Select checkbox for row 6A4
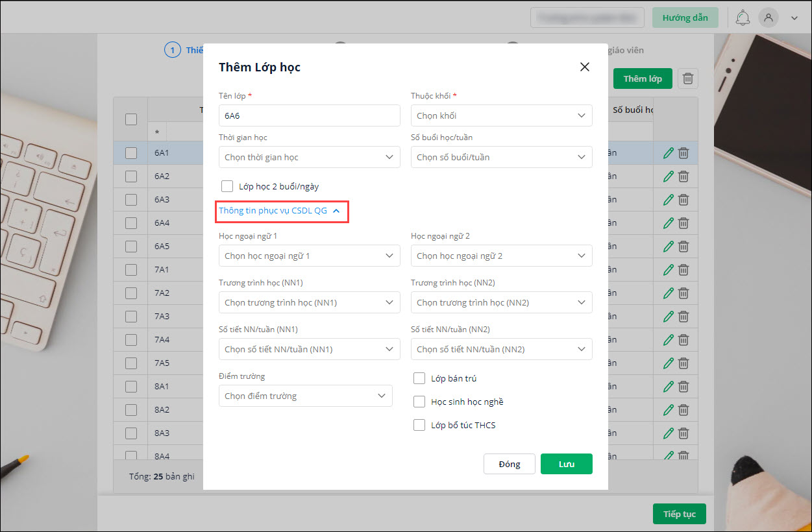The width and height of the screenshot is (812, 532). (x=131, y=223)
